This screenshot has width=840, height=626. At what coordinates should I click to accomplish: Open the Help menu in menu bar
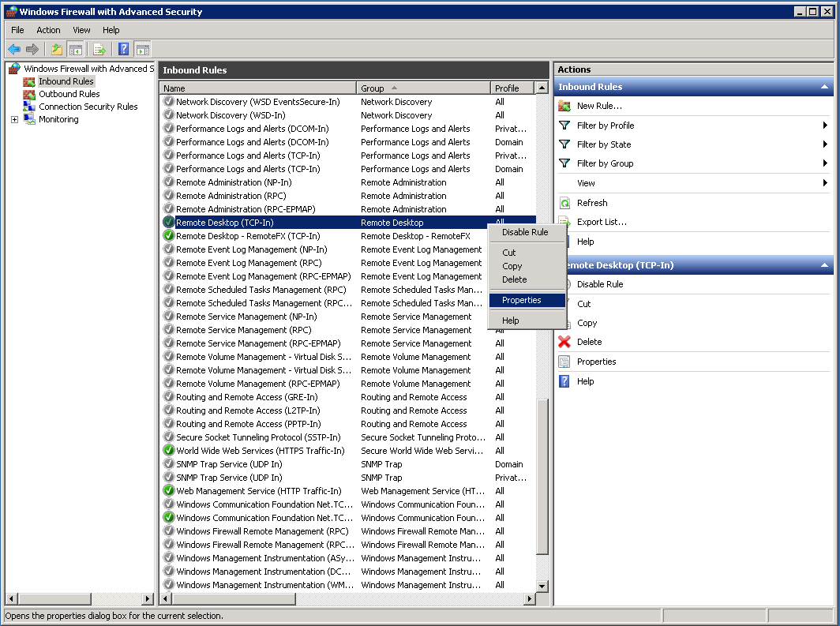[111, 30]
